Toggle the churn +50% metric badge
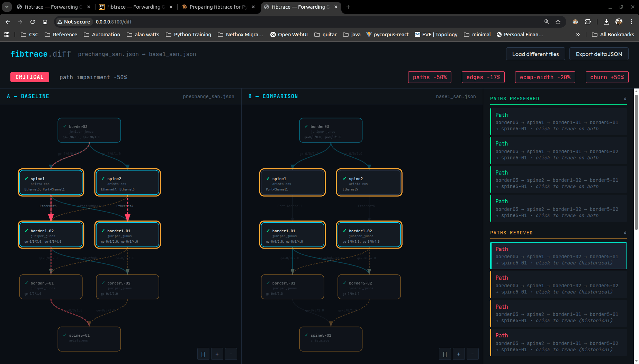This screenshot has width=639, height=364. coord(607,77)
